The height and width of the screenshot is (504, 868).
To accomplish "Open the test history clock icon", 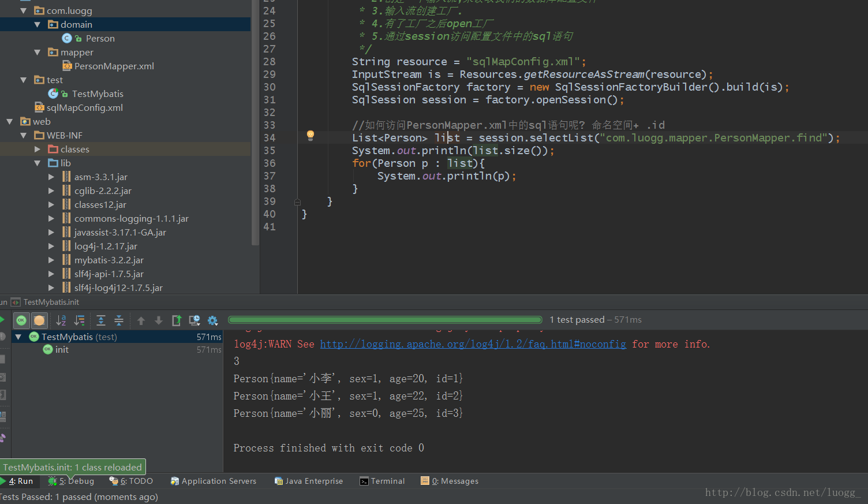I will click(194, 320).
